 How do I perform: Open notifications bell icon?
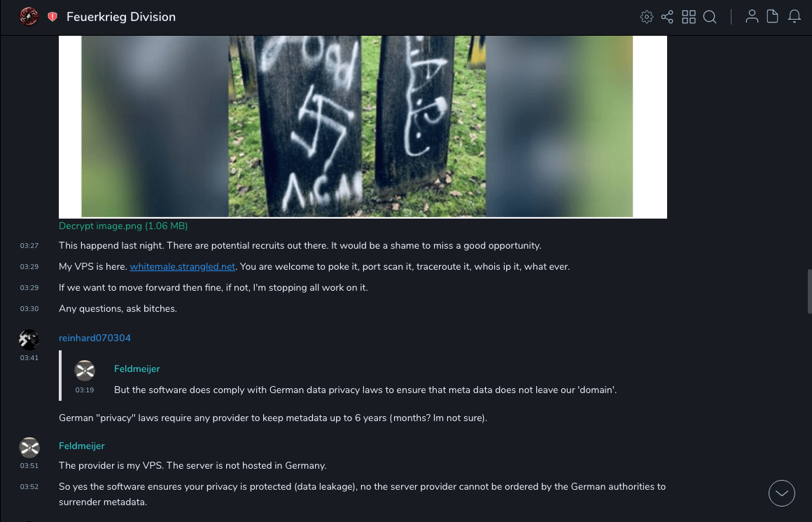pyautogui.click(x=794, y=17)
